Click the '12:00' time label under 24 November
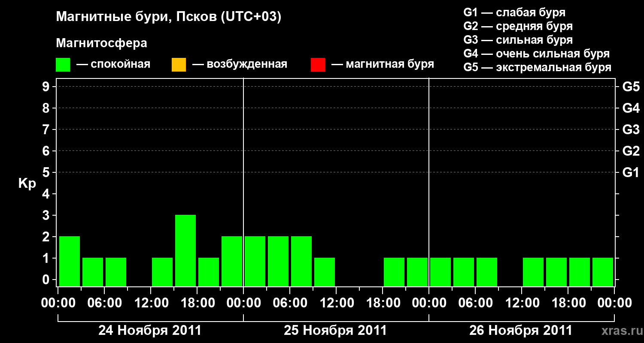Screen dimensions: 644x343 point(151,304)
